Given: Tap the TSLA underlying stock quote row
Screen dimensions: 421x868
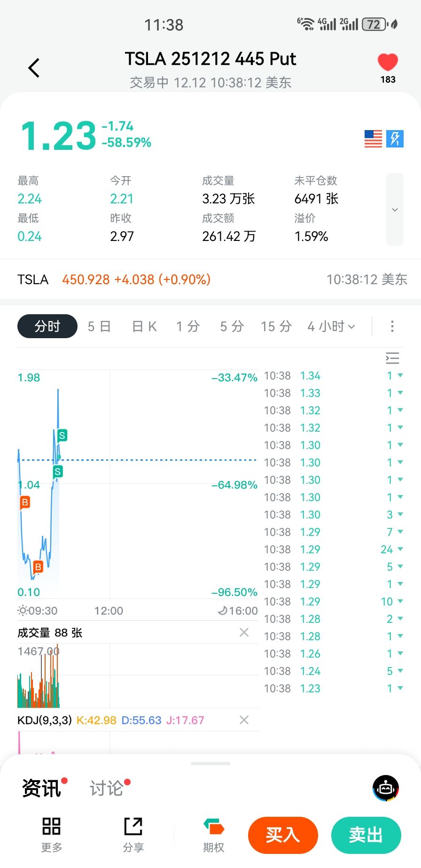Looking at the screenshot, I should (x=210, y=279).
